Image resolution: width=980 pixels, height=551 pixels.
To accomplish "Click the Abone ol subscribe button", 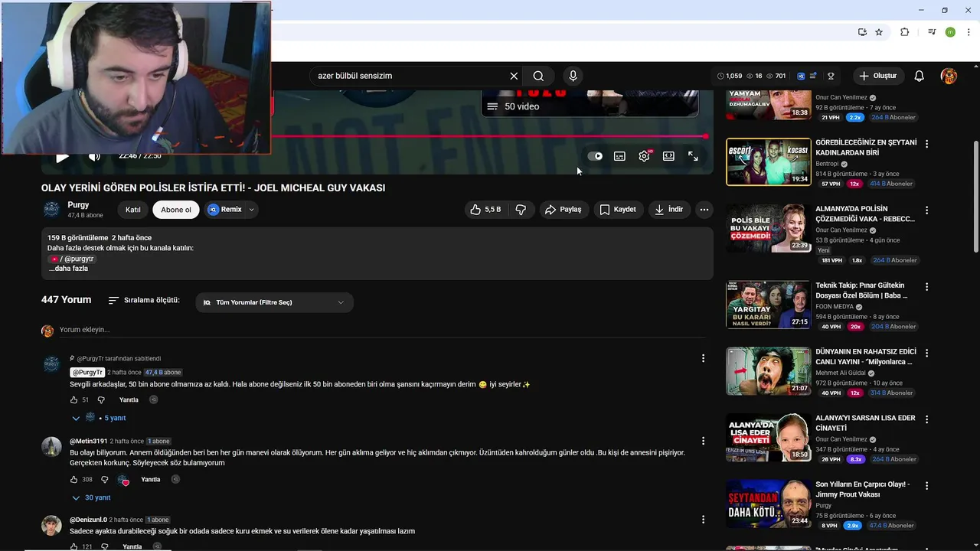I will 176,210.
